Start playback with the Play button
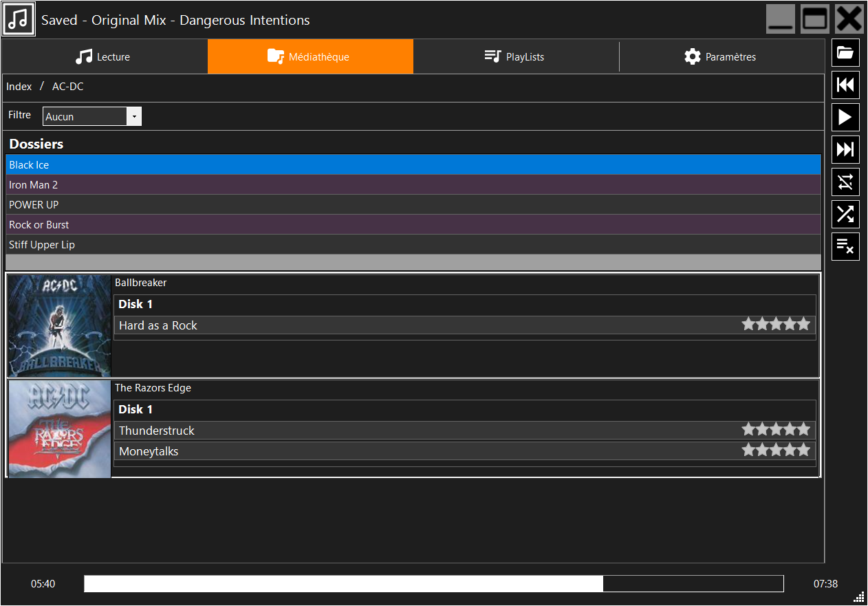The width and height of the screenshot is (868, 606). click(x=845, y=118)
